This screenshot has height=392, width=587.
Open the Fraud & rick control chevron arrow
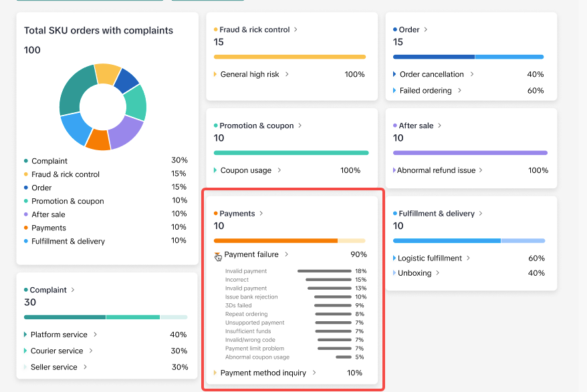click(x=296, y=29)
